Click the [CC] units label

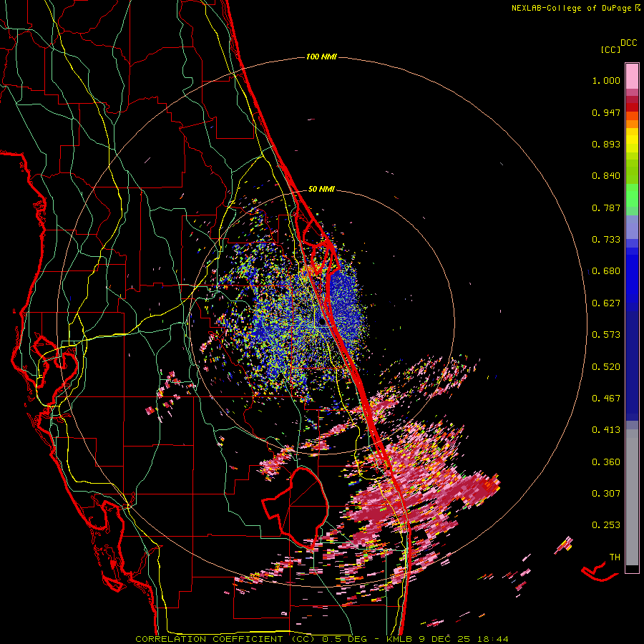pyautogui.click(x=610, y=49)
